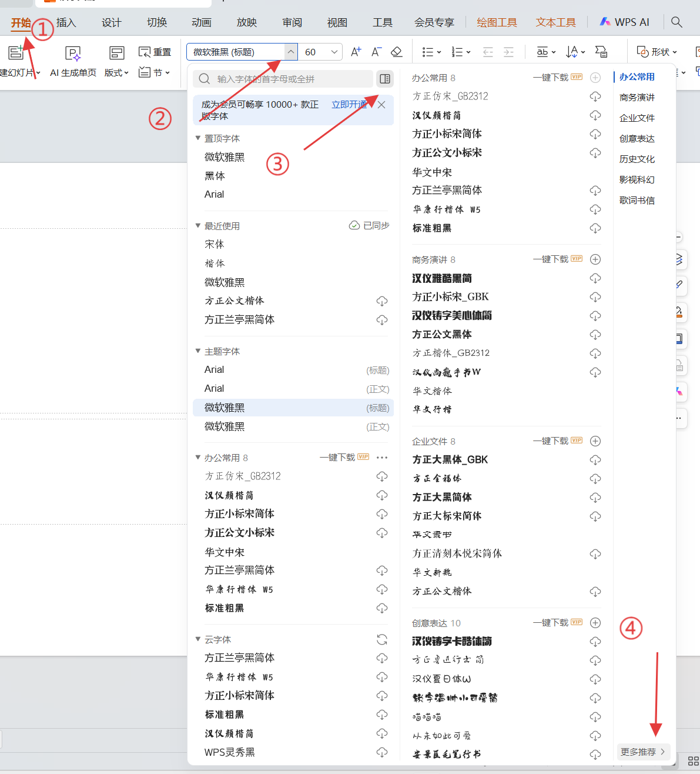Refresh the cloud fonts (云字体) list

pos(382,639)
